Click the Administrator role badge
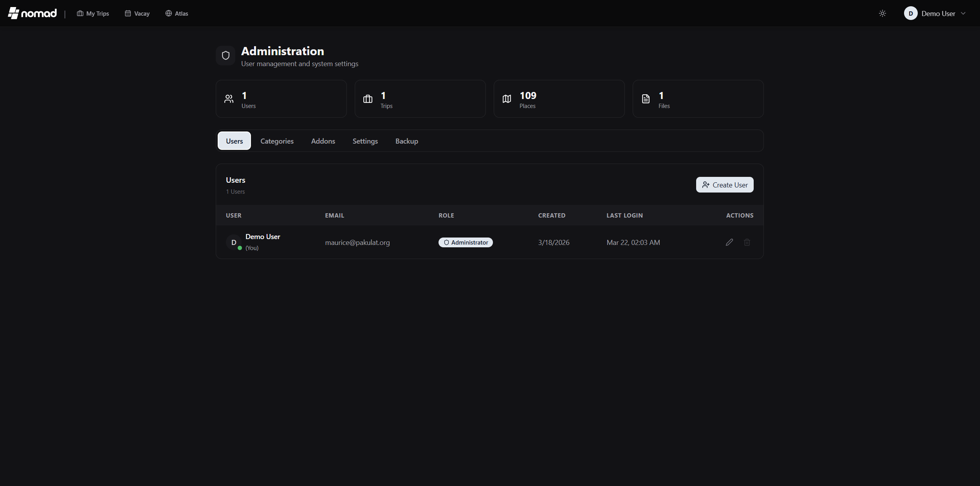Viewport: 980px width, 486px height. (466, 242)
